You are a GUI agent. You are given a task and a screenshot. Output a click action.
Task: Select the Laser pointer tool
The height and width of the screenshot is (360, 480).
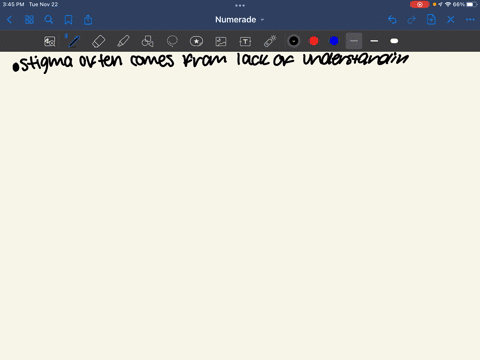click(x=270, y=41)
